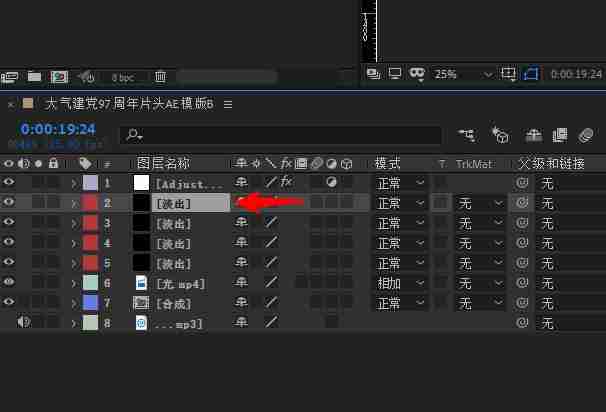Click the interpret footage icon in project panel
This screenshot has height=412, width=606.
(9, 77)
